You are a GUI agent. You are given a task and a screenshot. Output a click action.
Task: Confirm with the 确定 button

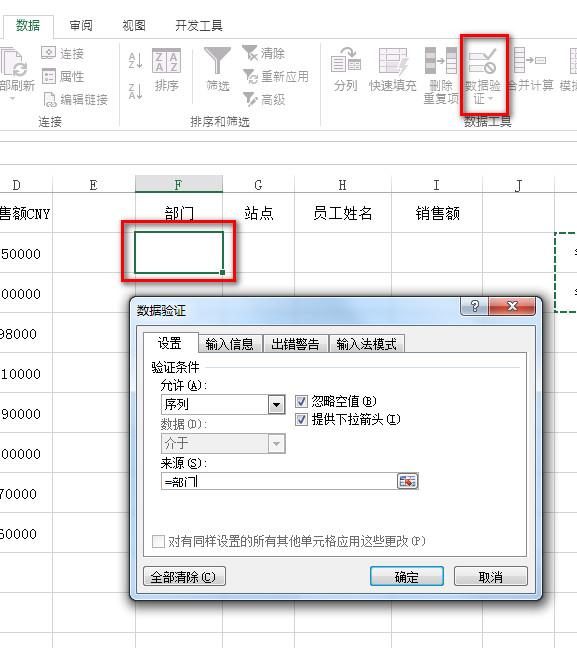407,577
